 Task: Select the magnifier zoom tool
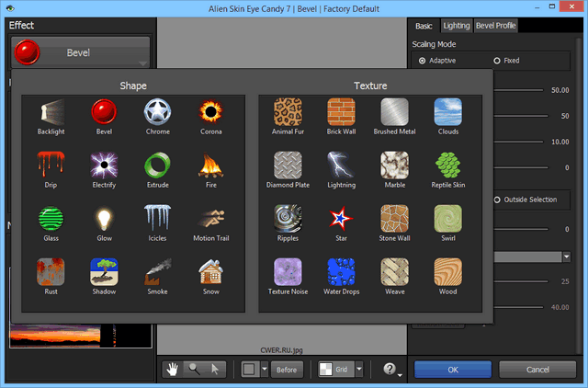click(x=194, y=369)
